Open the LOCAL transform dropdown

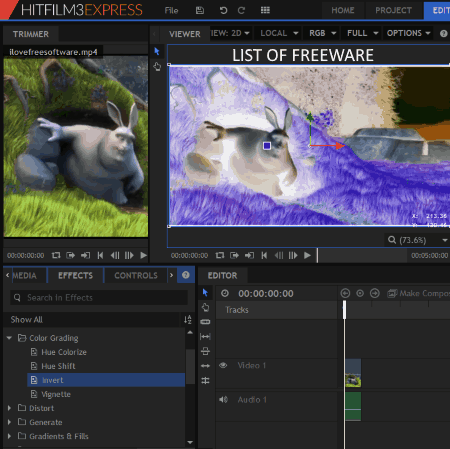click(279, 33)
